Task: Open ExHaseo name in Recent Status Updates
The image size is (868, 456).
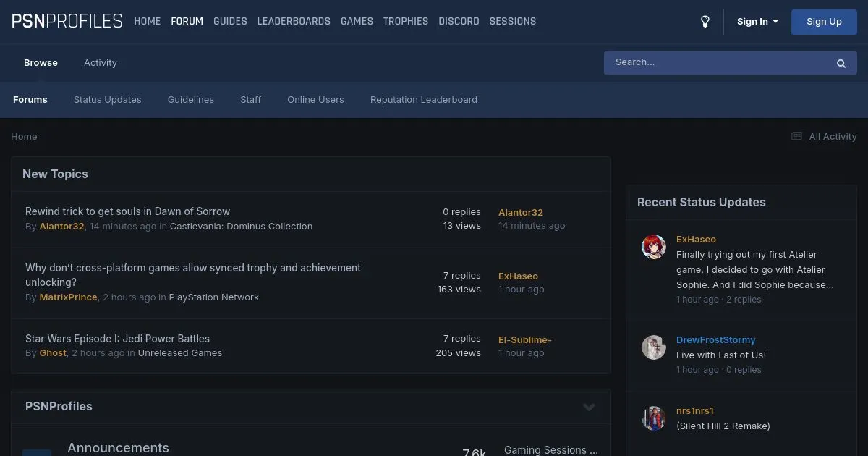Action: point(696,239)
